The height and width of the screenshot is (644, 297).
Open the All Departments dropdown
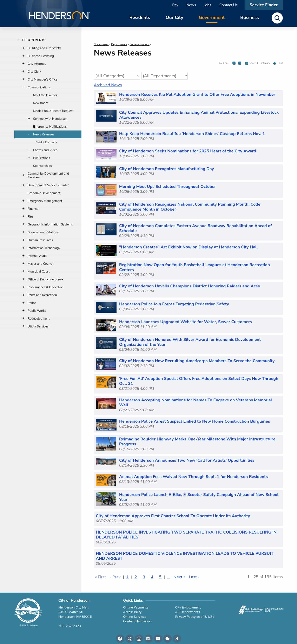click(x=164, y=76)
